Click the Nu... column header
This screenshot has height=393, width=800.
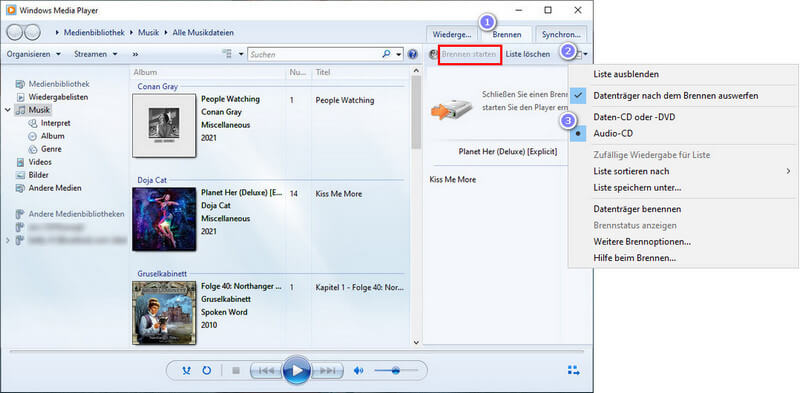click(x=298, y=72)
